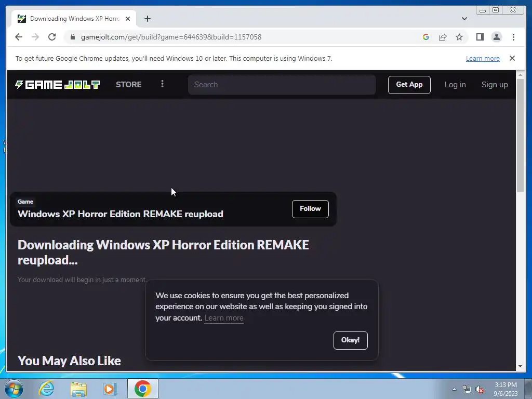Click 'Your download will begin' text
Screen dimensions: 532x399
click(x=82, y=280)
